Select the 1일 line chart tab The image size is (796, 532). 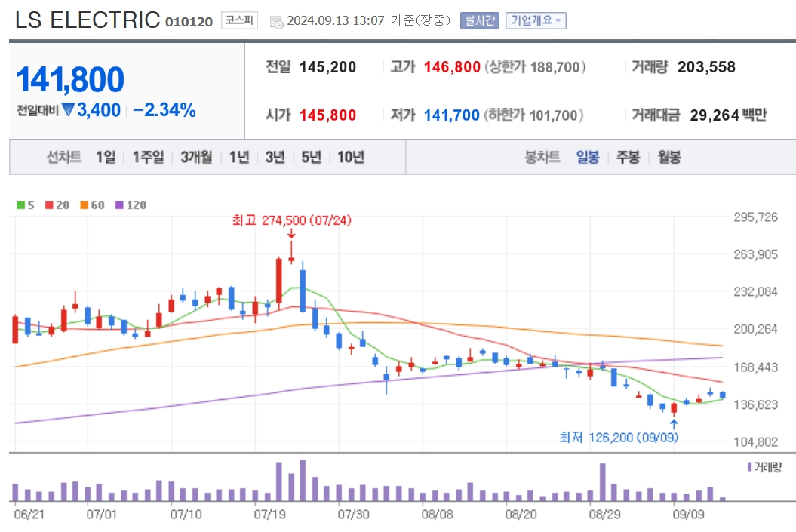106,158
